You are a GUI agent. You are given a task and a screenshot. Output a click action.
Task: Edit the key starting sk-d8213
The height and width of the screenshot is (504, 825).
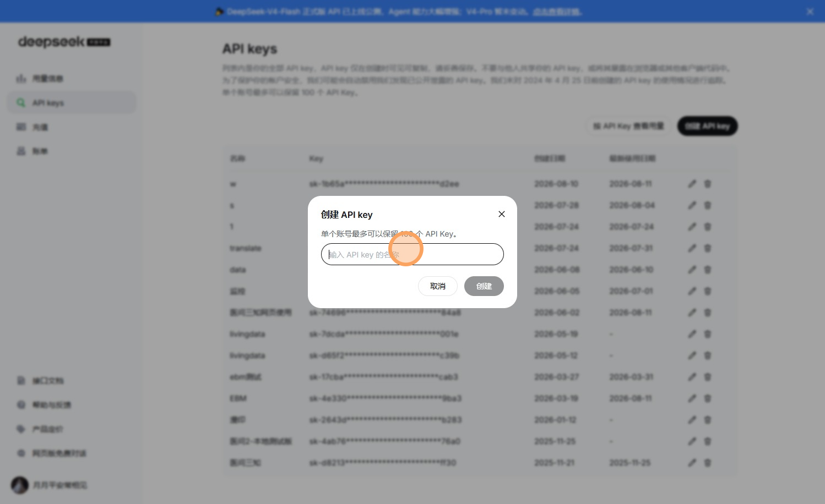click(x=692, y=463)
